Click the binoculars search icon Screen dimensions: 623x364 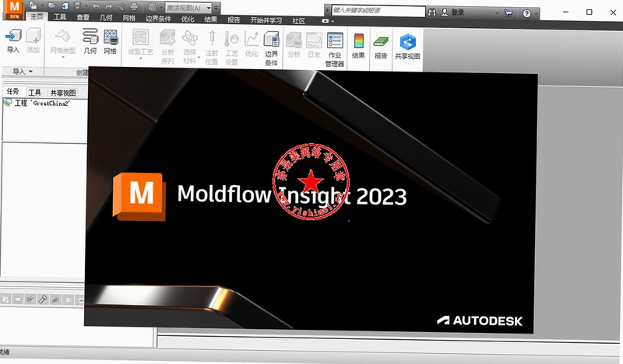pos(432,12)
